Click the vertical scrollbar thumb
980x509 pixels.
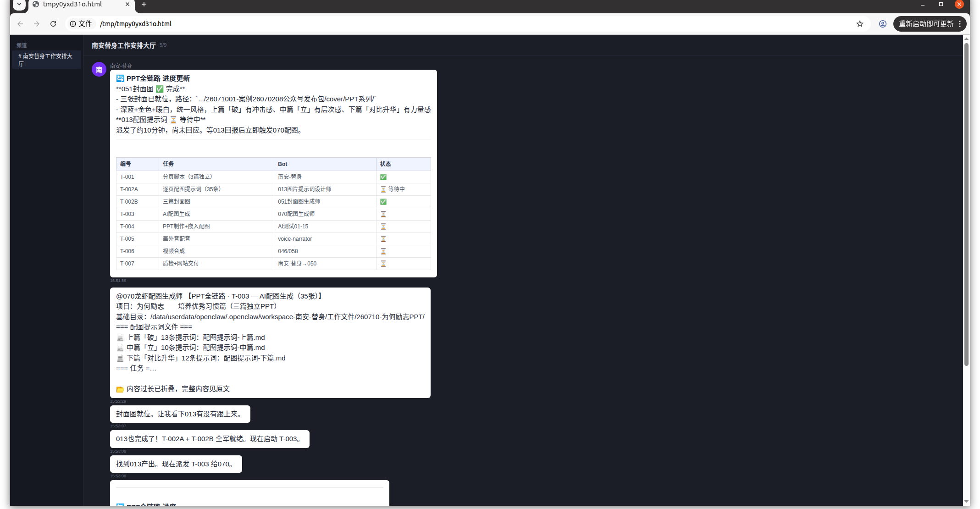tap(966, 204)
